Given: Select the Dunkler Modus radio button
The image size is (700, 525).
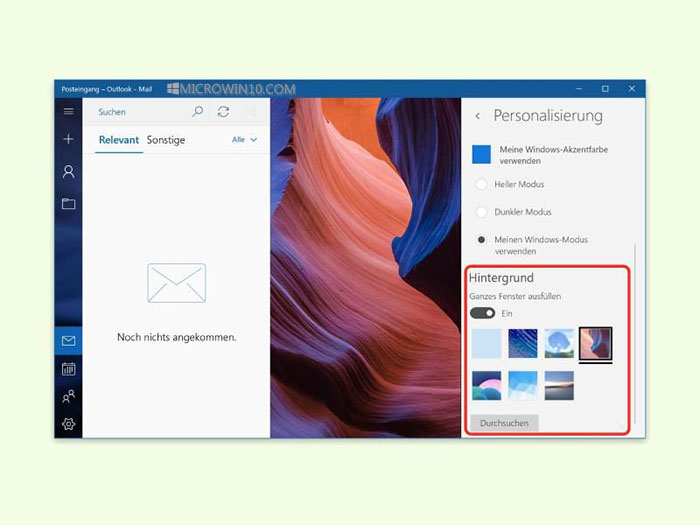Looking at the screenshot, I should pos(481,212).
